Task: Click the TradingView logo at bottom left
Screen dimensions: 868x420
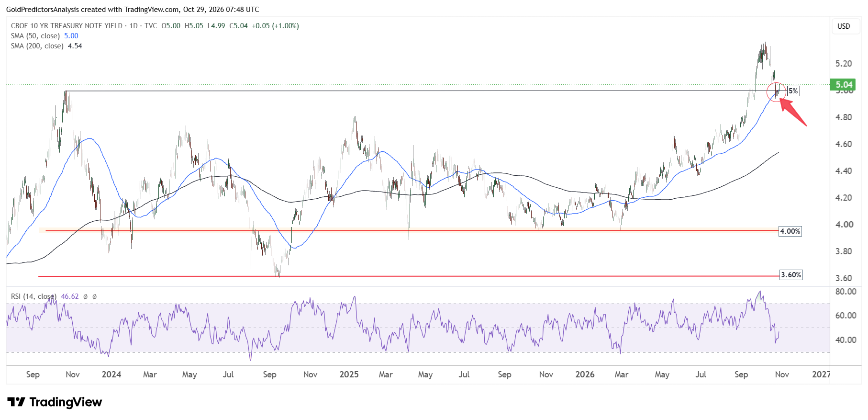Action: (55, 402)
